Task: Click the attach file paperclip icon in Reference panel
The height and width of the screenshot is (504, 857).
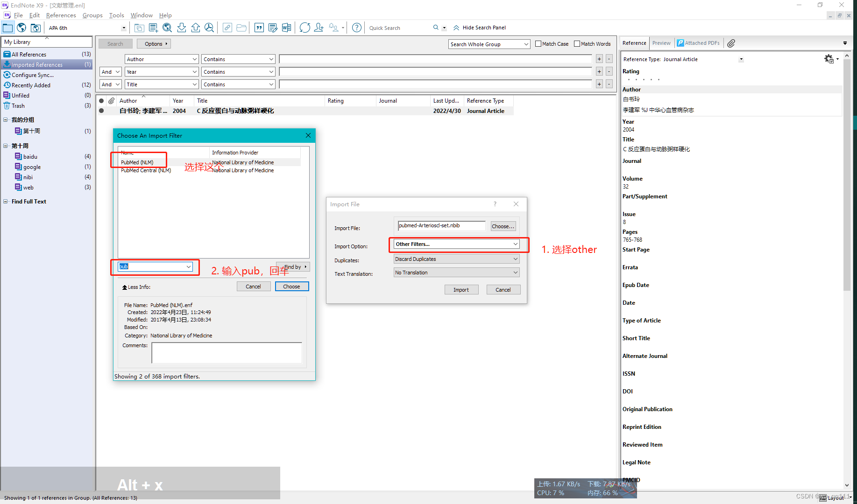Action: 731,43
